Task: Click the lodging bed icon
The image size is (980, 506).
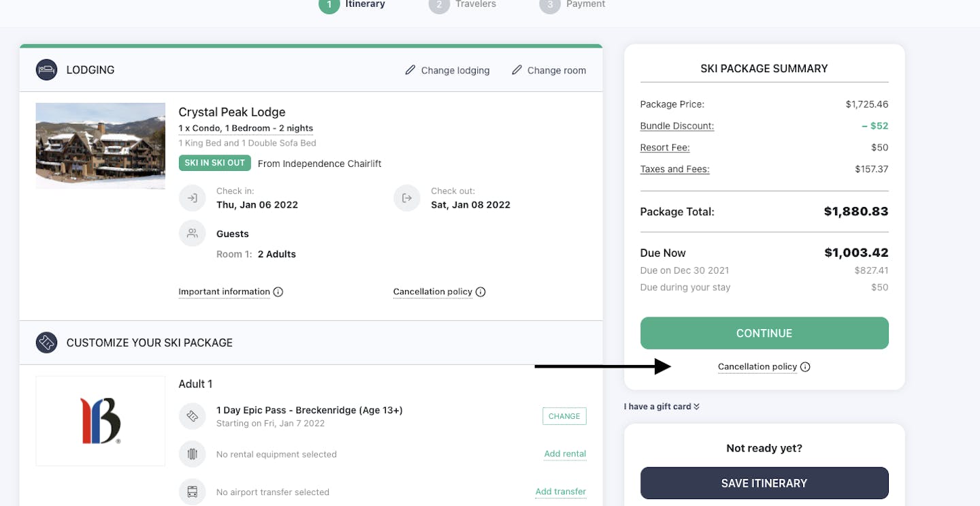Action: (x=46, y=69)
